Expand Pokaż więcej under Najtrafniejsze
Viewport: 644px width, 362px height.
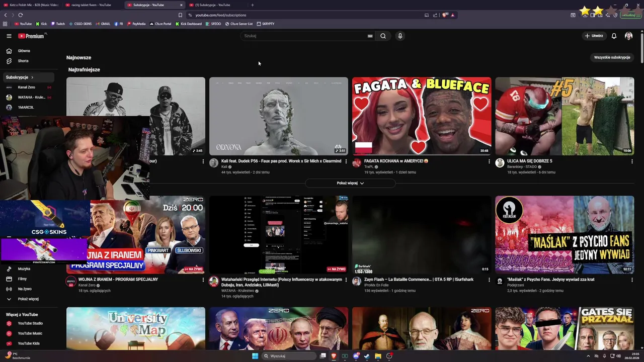pyautogui.click(x=350, y=183)
